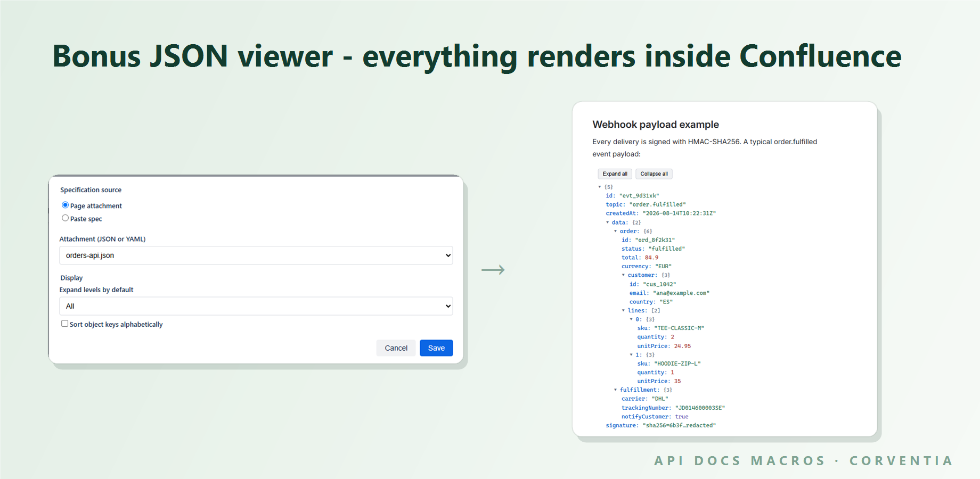
Task: Select the Paste spec radio option
Action: (x=65, y=218)
